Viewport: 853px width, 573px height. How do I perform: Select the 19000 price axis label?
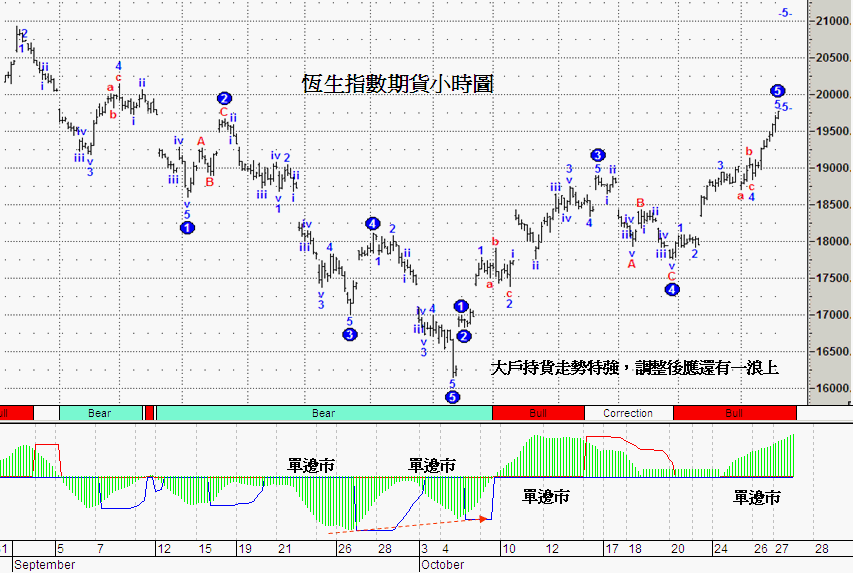pos(833,168)
